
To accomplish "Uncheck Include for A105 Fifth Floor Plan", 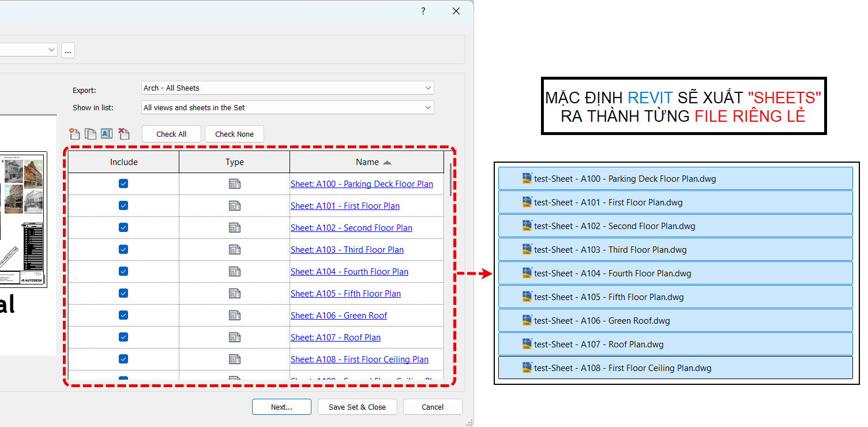I will pos(123,293).
